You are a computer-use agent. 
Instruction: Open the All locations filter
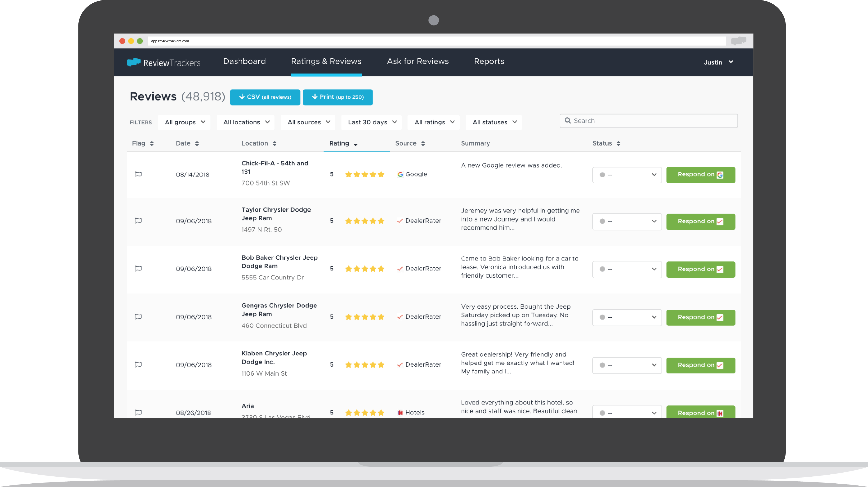(246, 122)
